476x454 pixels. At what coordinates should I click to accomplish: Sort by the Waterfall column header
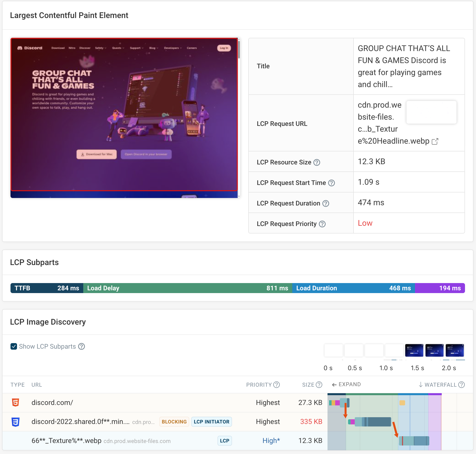pos(438,385)
